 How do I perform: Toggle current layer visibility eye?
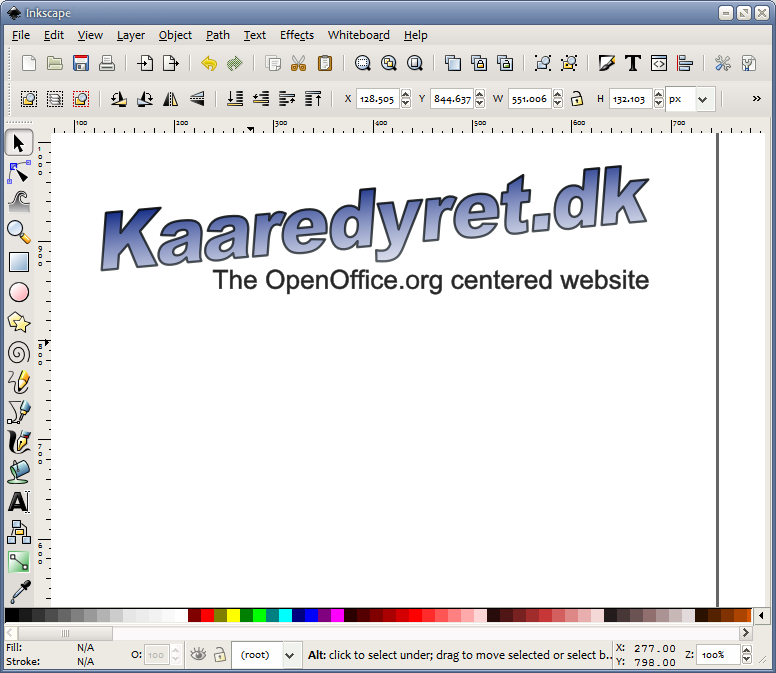(x=198, y=654)
